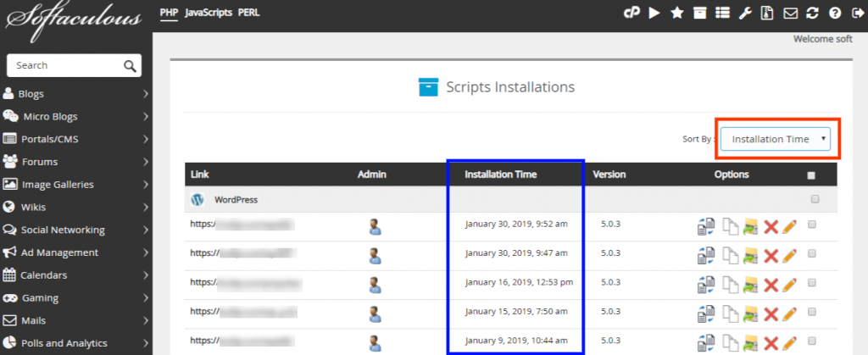Open the wrench settings icon in top bar

pos(745,14)
